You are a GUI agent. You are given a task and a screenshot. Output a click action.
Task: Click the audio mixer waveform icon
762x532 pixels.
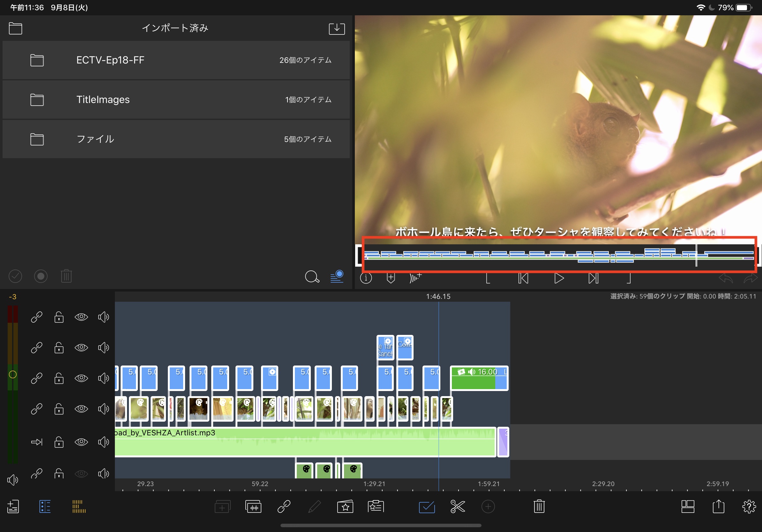coord(253,506)
